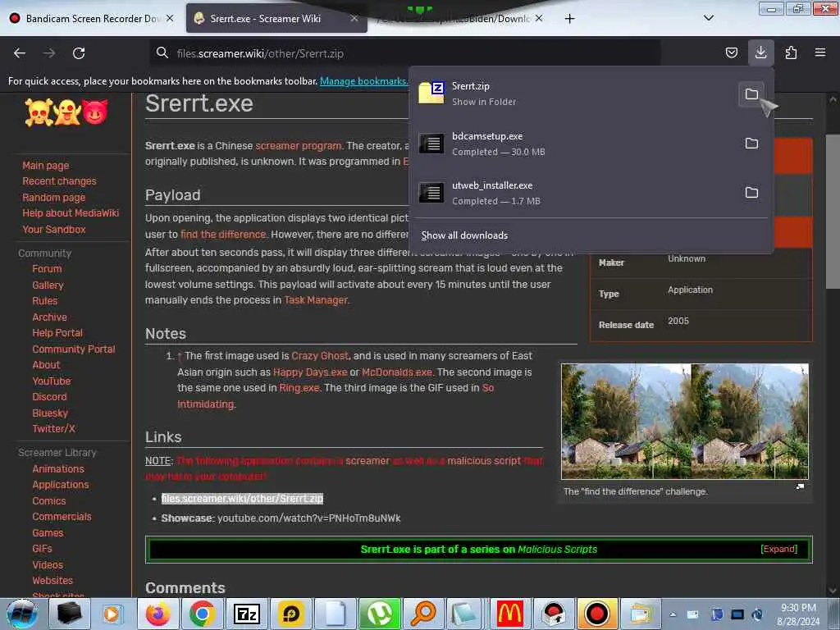
Task: Click the page vertical scrollbar thumb
Action: pyautogui.click(x=833, y=212)
